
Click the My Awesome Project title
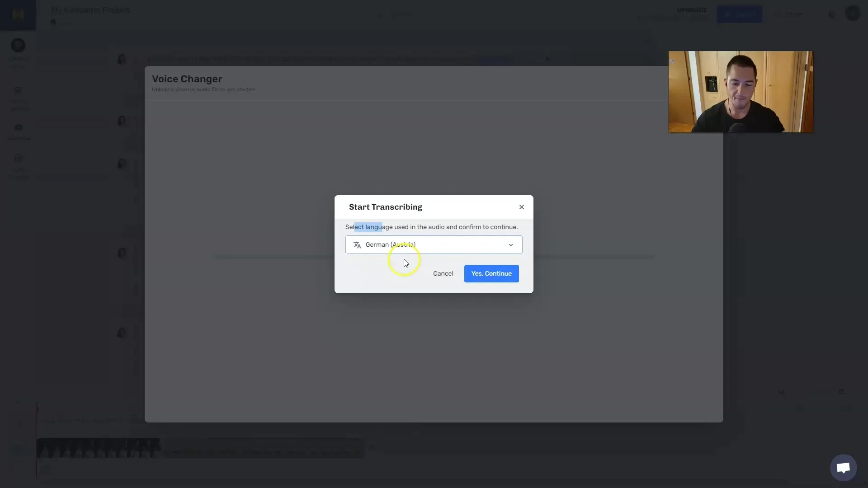(90, 10)
